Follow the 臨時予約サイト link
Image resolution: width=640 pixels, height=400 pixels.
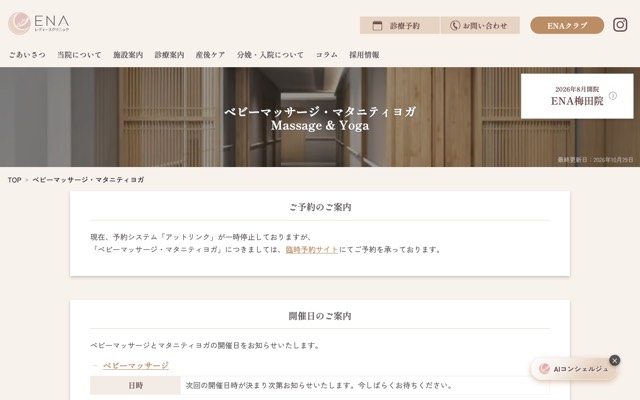pos(312,250)
